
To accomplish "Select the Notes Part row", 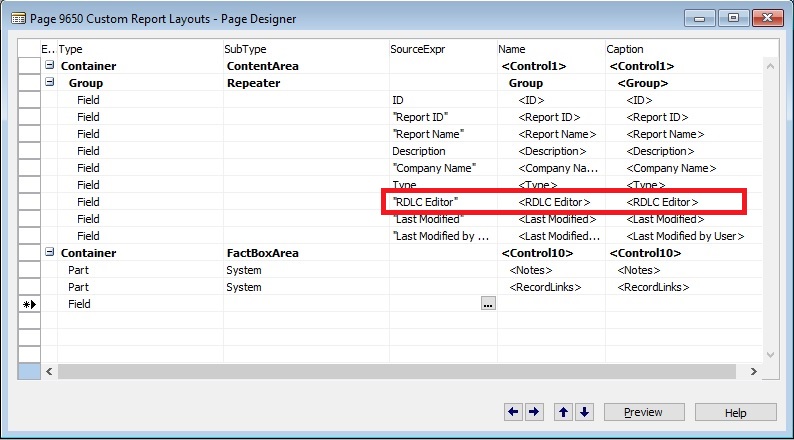I will [x=140, y=270].
